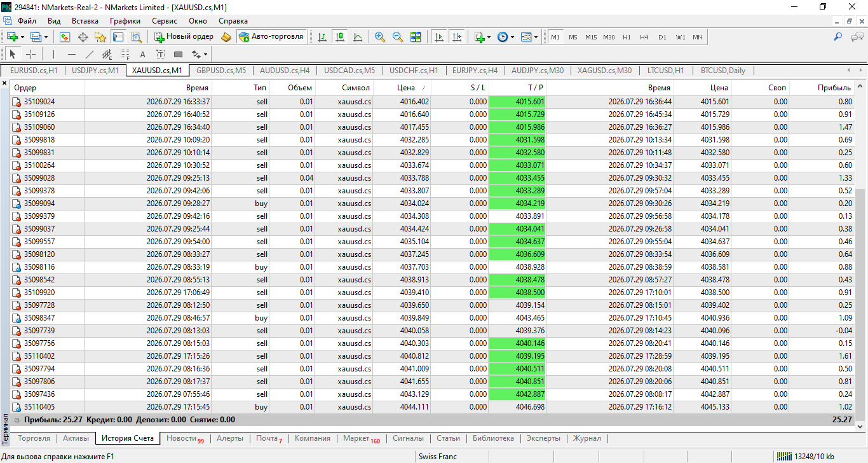Switch chart to candlesticks mode
Screen dimensions: 868x463
[340, 37]
